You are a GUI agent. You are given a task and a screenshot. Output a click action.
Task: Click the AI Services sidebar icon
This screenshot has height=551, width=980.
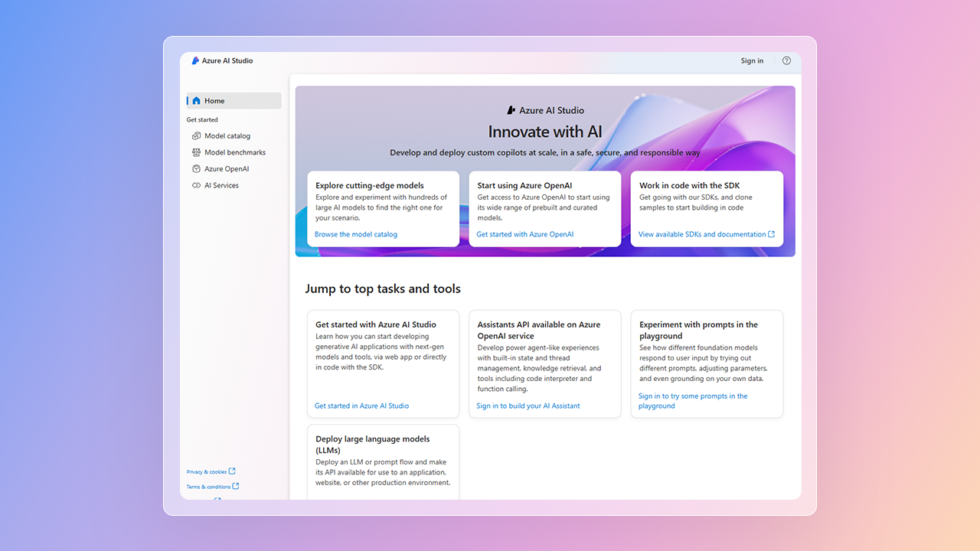[197, 185]
